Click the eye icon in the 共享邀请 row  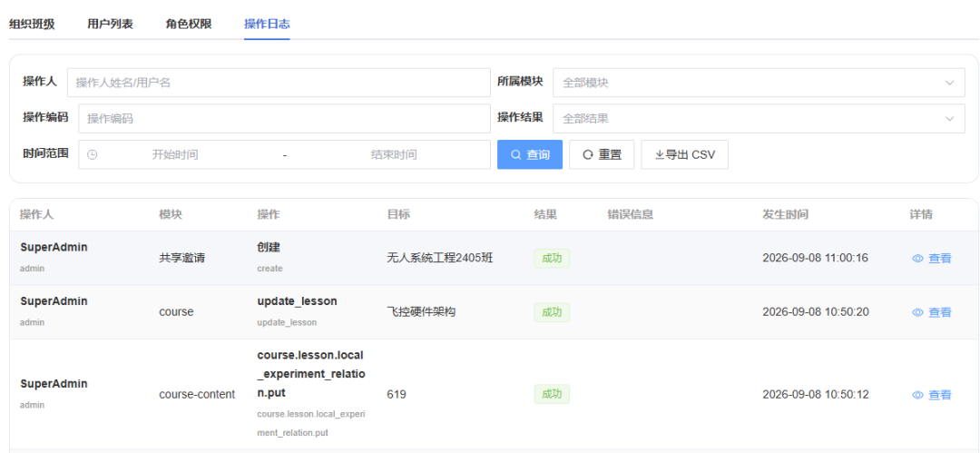click(x=917, y=259)
